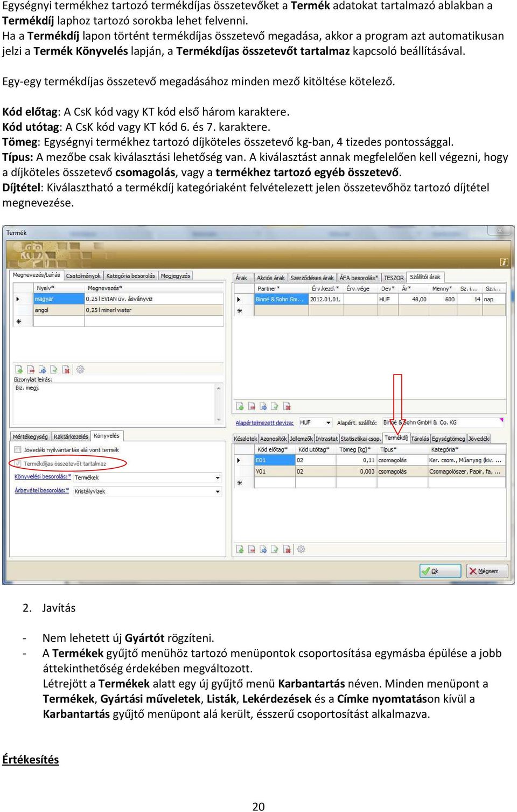The width and height of the screenshot is (517, 812).
Task: Open the Készletek tab
Action: 246,439
